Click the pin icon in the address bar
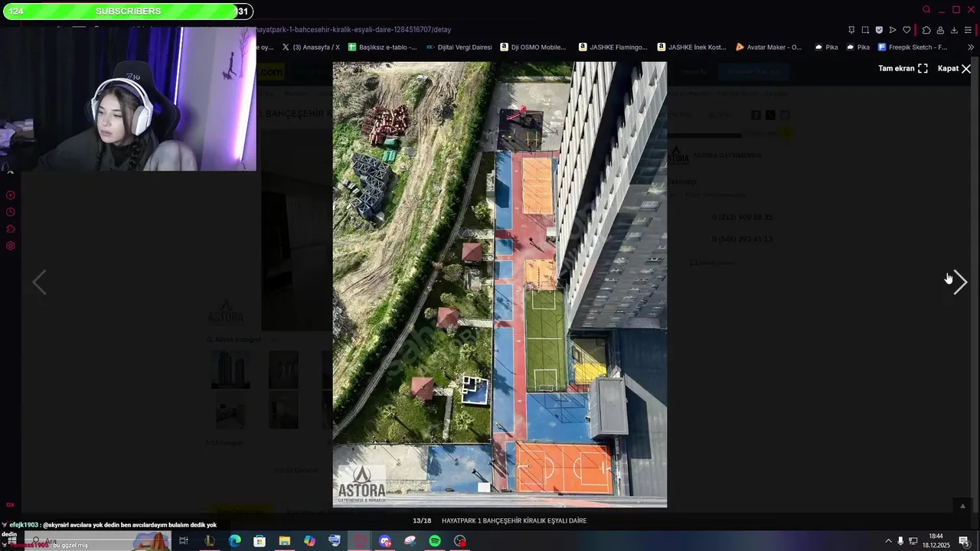The width and height of the screenshot is (980, 551). tap(851, 30)
